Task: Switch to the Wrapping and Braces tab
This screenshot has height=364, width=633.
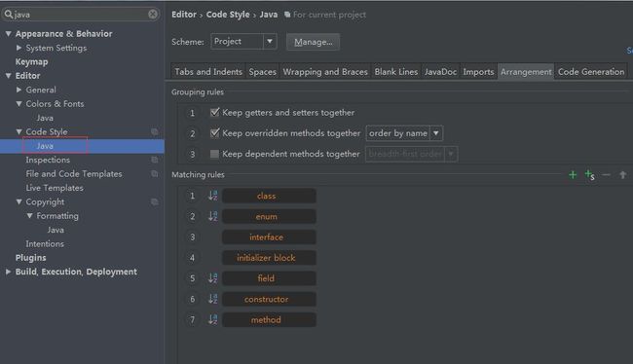Action: tap(325, 72)
